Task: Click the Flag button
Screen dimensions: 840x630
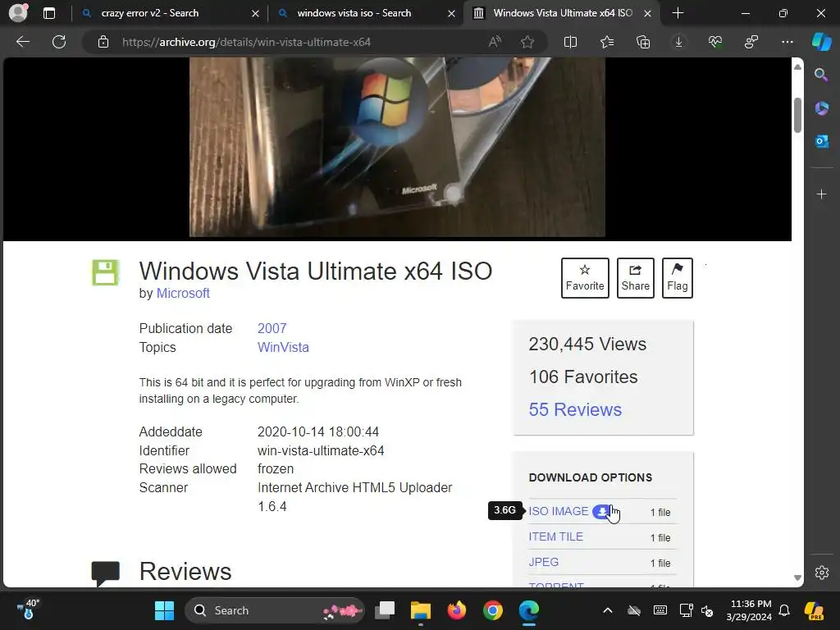Action: (678, 278)
